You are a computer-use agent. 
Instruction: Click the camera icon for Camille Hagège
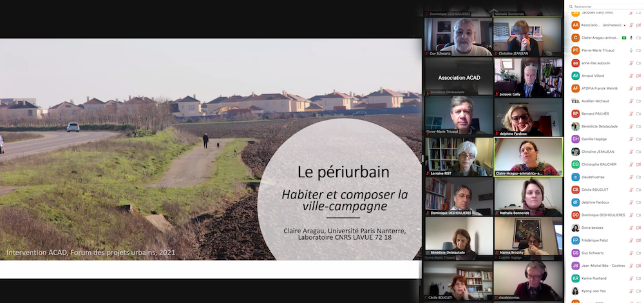pos(639,139)
